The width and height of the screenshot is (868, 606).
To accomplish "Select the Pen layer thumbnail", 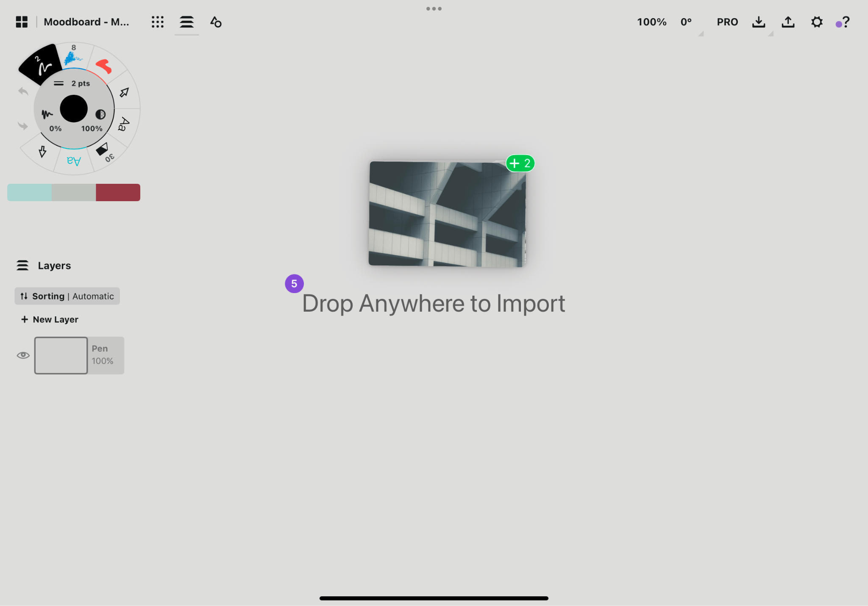I will [x=61, y=355].
